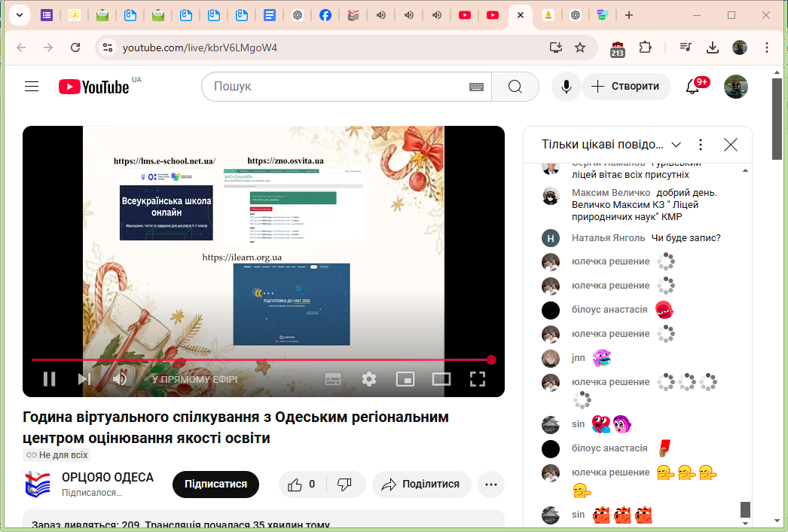Screen dimensions: 788x532
Task: Skip to next video
Action: [x=84, y=379]
